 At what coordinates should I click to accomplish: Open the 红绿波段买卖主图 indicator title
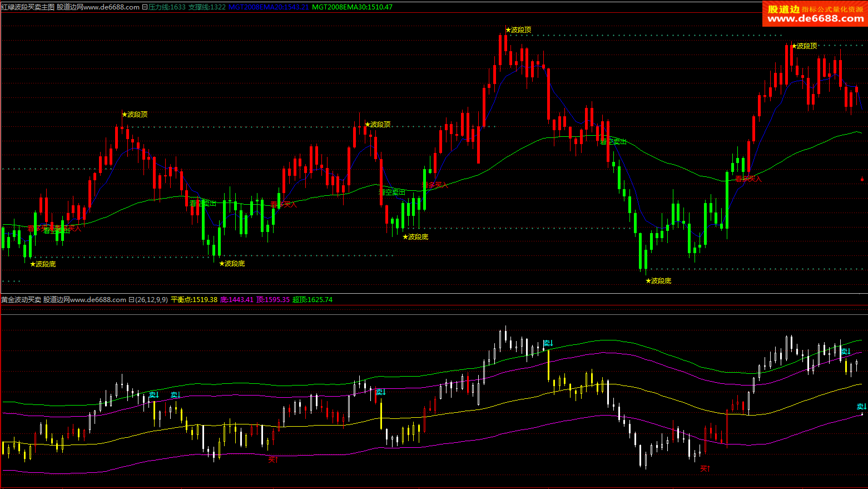tap(28, 7)
